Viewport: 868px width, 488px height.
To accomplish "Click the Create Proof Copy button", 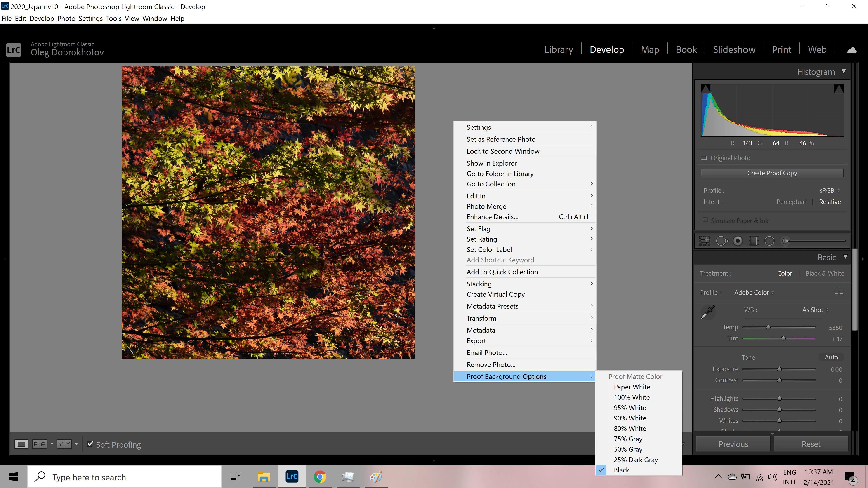I will click(772, 173).
